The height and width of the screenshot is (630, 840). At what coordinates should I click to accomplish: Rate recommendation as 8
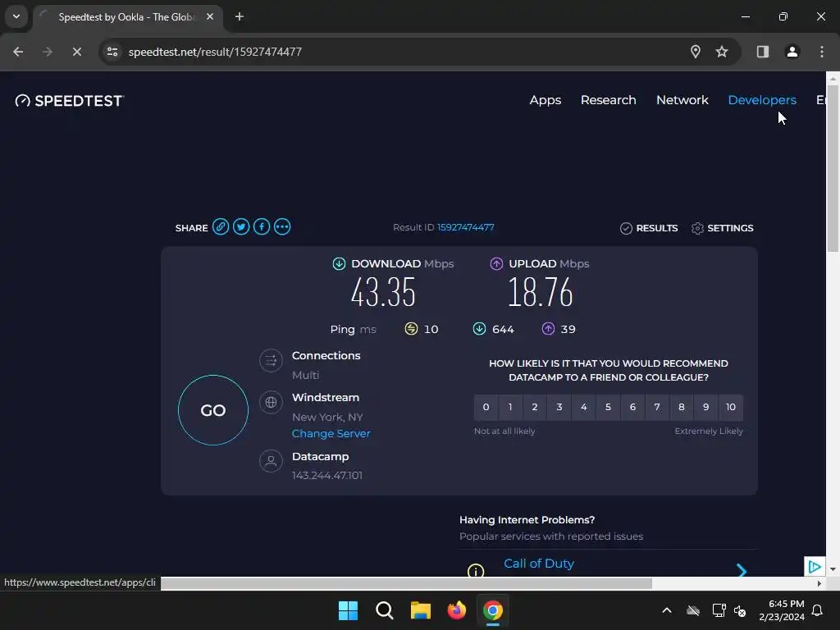[x=682, y=407]
